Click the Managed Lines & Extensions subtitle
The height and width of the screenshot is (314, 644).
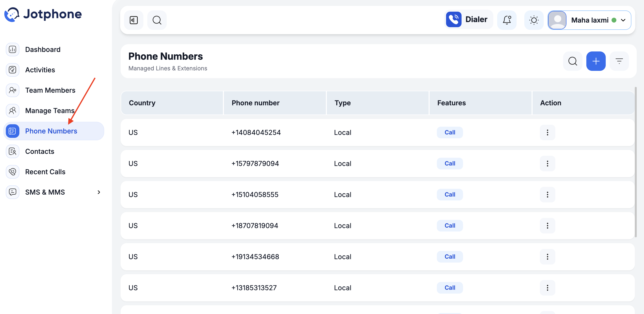tap(168, 68)
